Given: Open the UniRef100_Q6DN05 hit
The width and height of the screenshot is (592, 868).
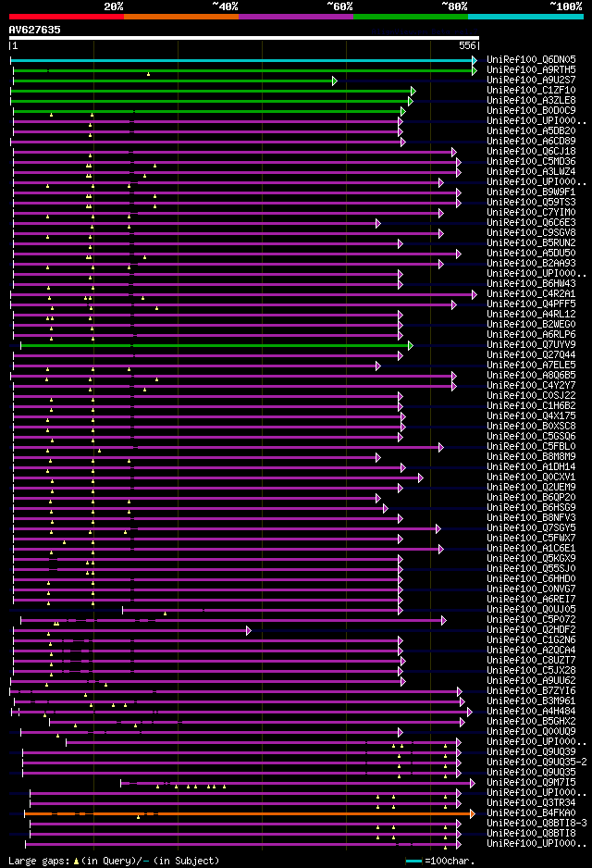Looking at the screenshot, I should pos(531,59).
